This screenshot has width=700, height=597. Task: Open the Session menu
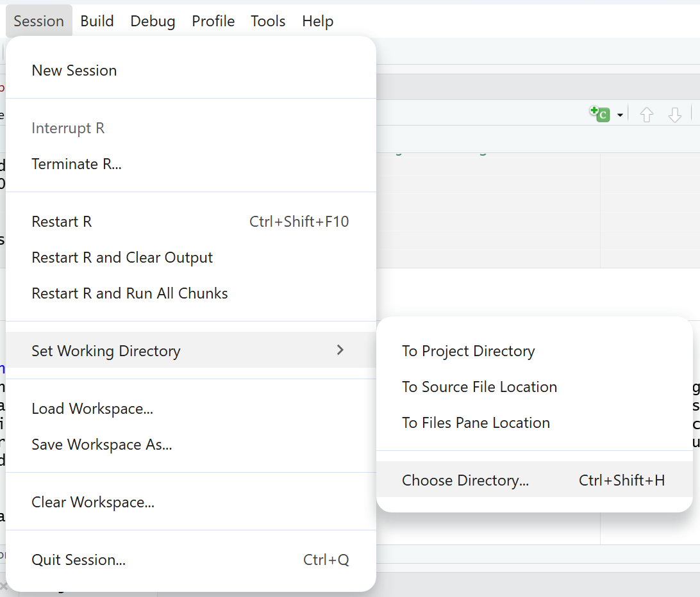tap(38, 21)
